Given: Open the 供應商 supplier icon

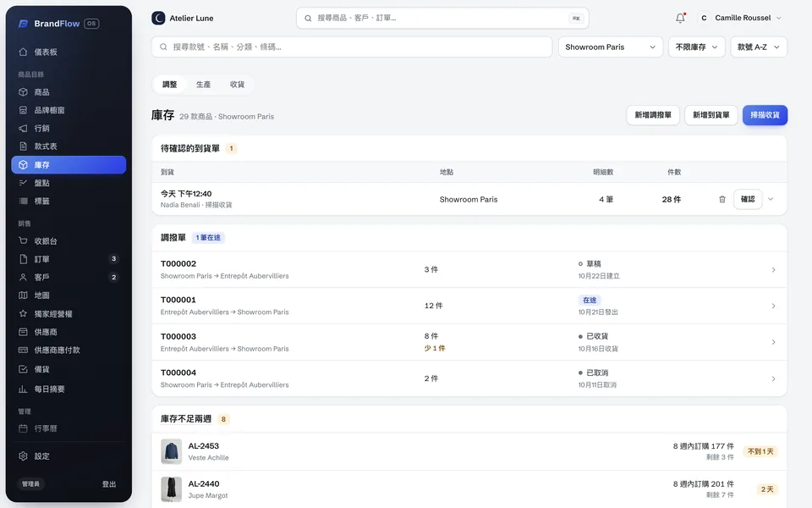Looking at the screenshot, I should tap(23, 332).
